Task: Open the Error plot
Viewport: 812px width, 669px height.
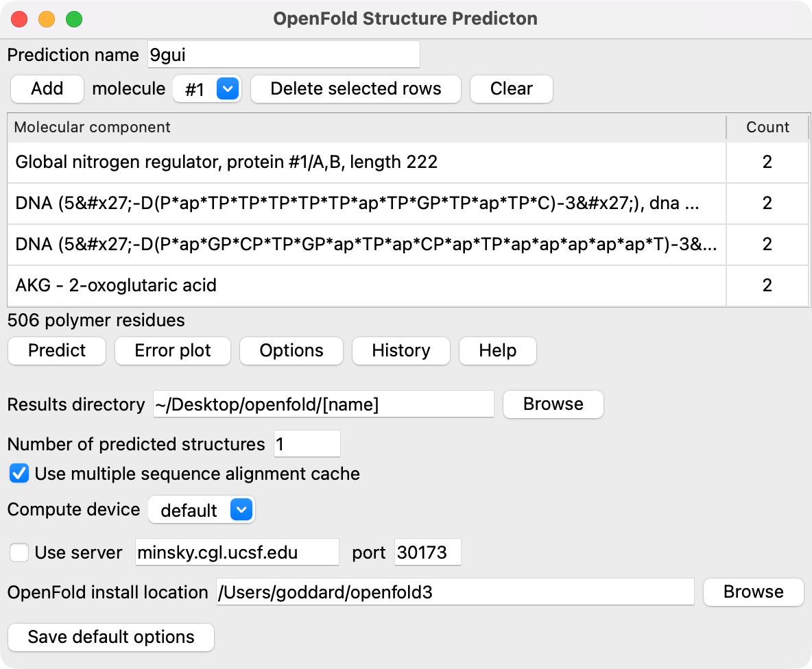Action: pyautogui.click(x=172, y=350)
